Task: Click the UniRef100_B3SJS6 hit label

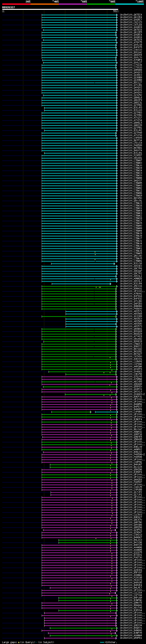Action: point(131,263)
